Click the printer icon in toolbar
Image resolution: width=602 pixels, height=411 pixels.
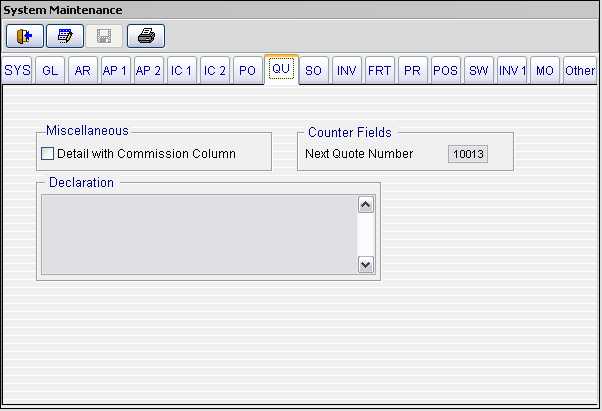click(x=146, y=36)
